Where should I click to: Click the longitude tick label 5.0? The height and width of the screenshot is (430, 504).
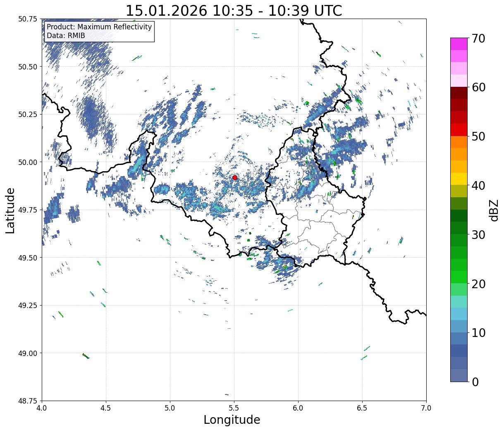click(170, 408)
